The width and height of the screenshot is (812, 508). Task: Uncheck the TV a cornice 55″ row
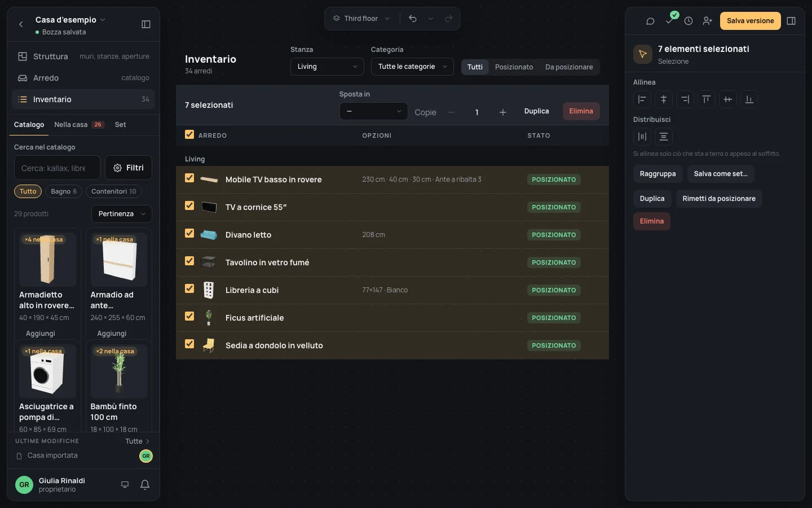[189, 206]
